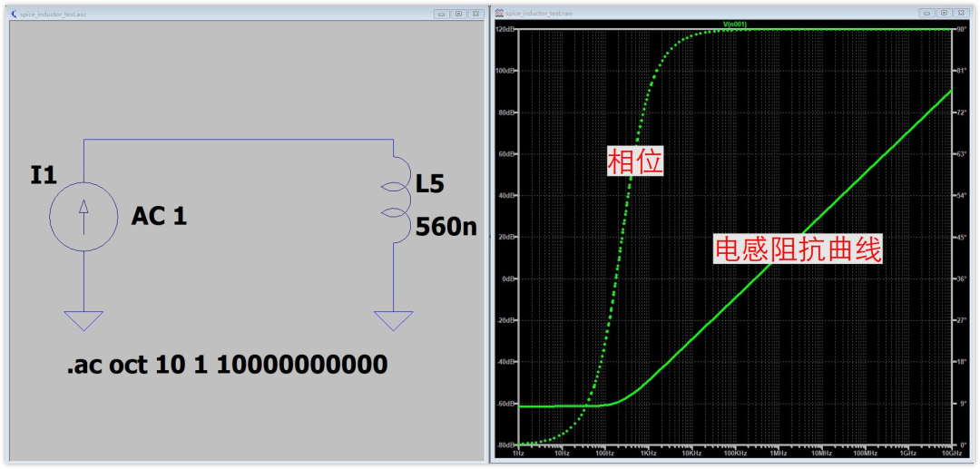Click the L5 component name label
The width and height of the screenshot is (980, 469).
pyautogui.click(x=430, y=184)
